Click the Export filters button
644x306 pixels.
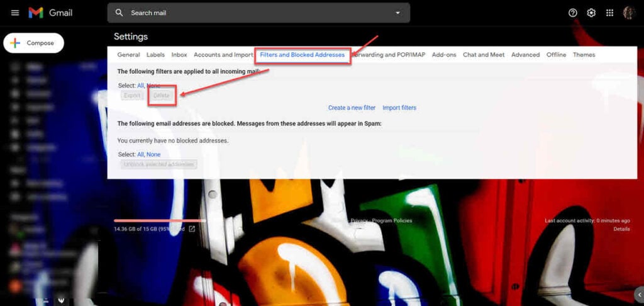[x=132, y=96]
